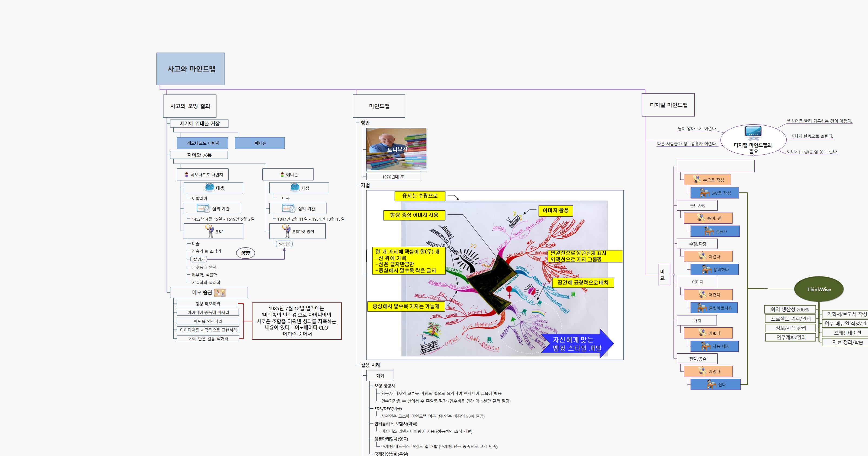Click the 영향 relationship label
Screen dimensions: 868x456
[246, 253]
